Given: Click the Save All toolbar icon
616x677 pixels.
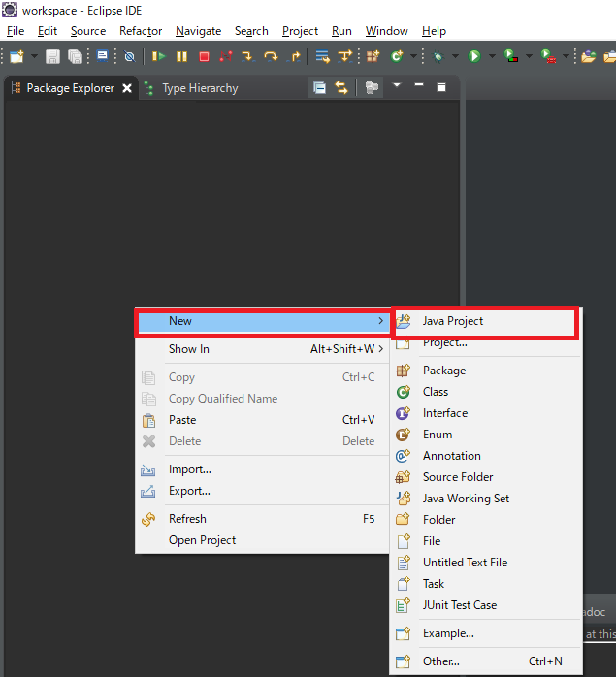Looking at the screenshot, I should 75,56.
